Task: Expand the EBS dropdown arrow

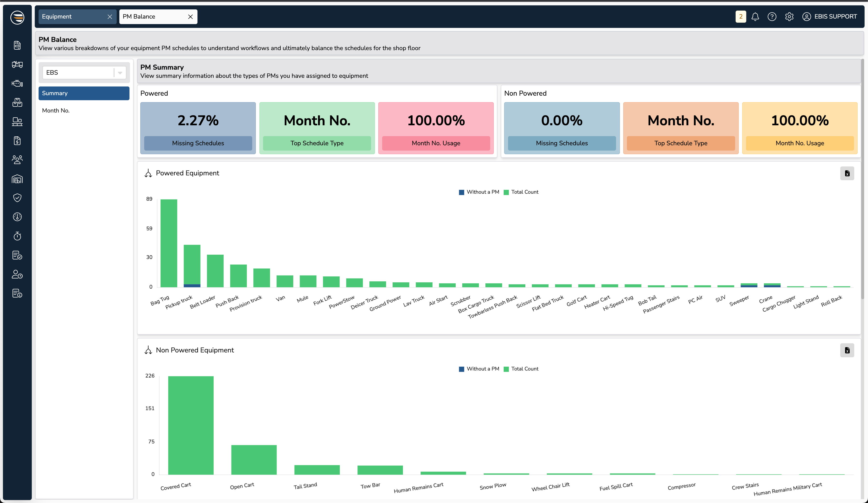Action: point(120,73)
